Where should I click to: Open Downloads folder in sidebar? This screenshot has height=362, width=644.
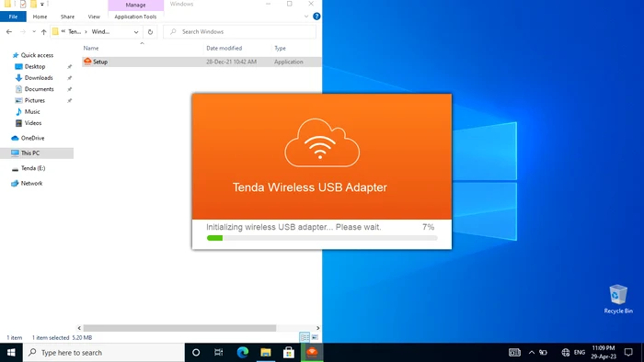[x=39, y=78]
